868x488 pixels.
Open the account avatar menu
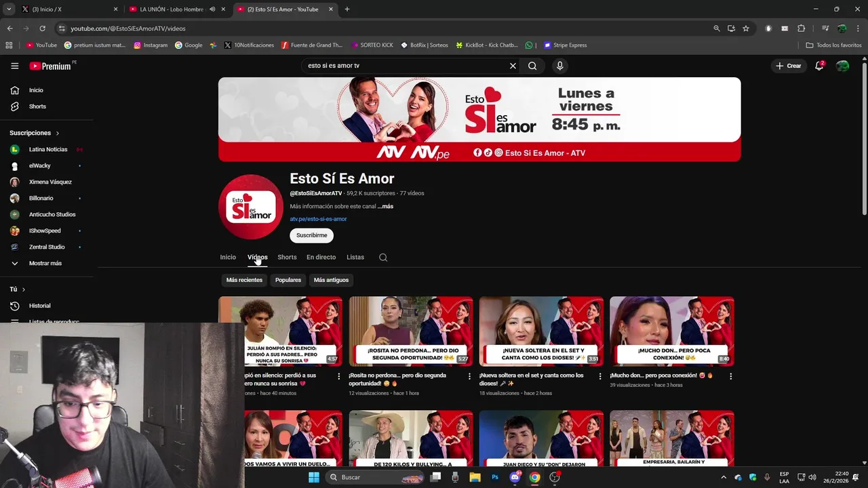(x=842, y=66)
